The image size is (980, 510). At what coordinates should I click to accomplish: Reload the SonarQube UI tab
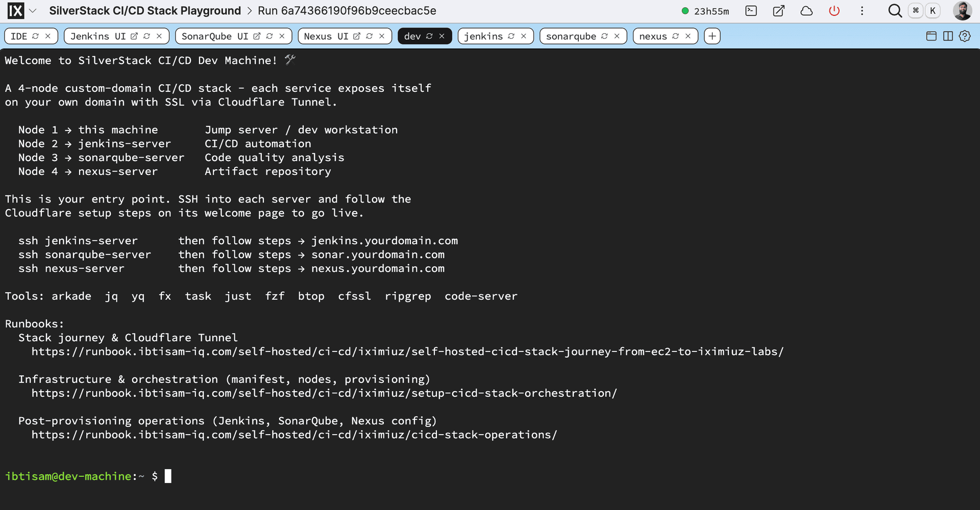(x=269, y=36)
